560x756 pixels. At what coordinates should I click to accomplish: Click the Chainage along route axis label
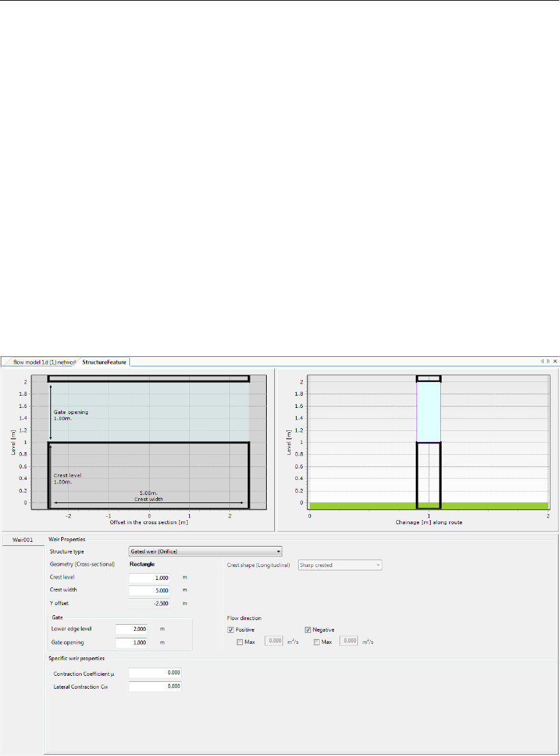coord(429,522)
